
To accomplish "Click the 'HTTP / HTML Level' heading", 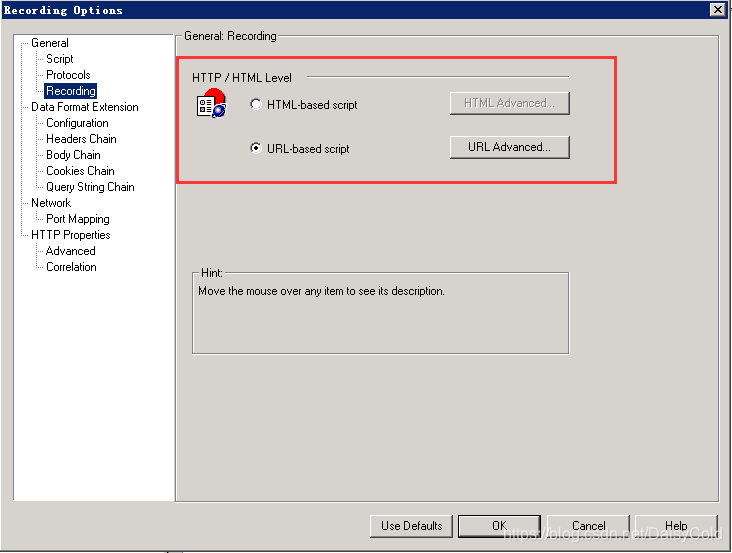I will (242, 77).
